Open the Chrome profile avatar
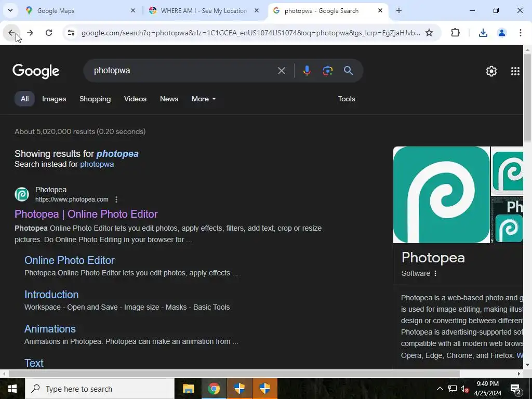This screenshot has width=532, height=399. click(502, 33)
